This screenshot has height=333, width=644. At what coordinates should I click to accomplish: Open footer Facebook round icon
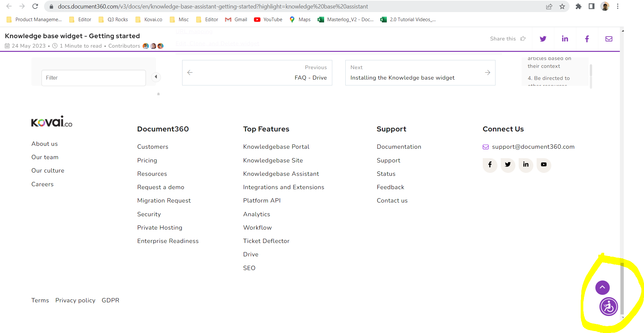click(x=490, y=164)
